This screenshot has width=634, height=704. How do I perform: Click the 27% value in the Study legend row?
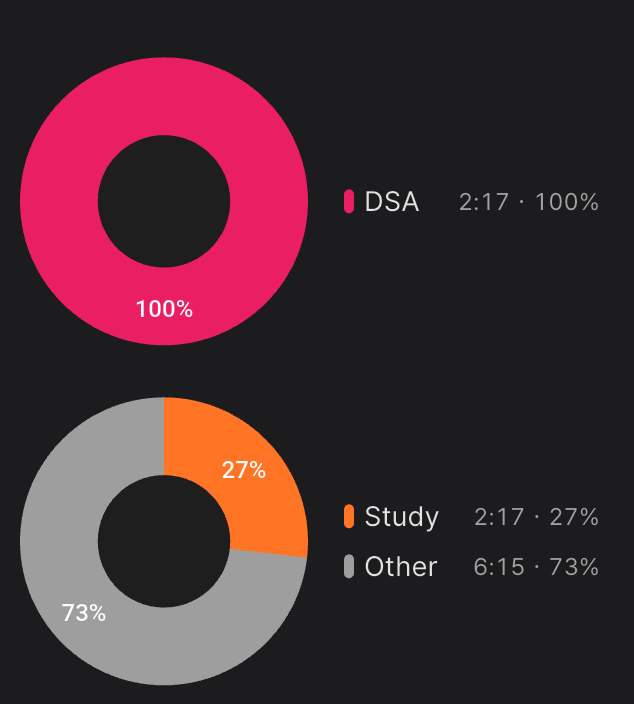574,517
